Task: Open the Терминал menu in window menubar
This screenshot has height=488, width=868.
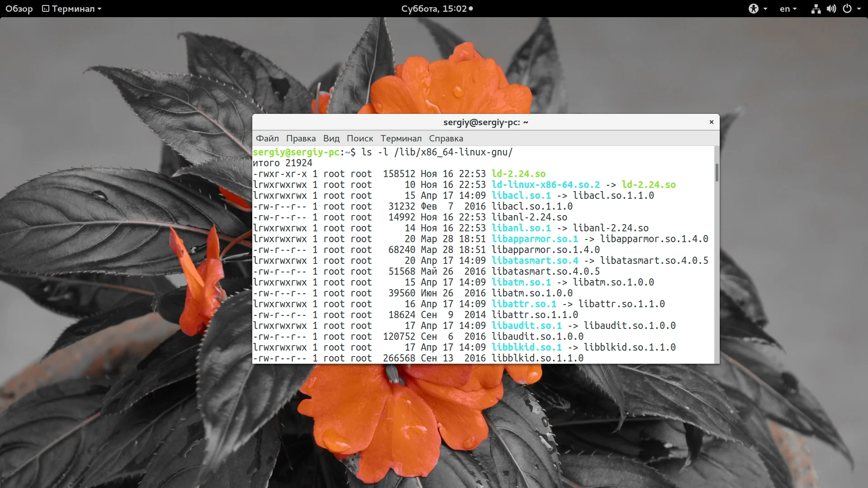Action: coord(401,138)
